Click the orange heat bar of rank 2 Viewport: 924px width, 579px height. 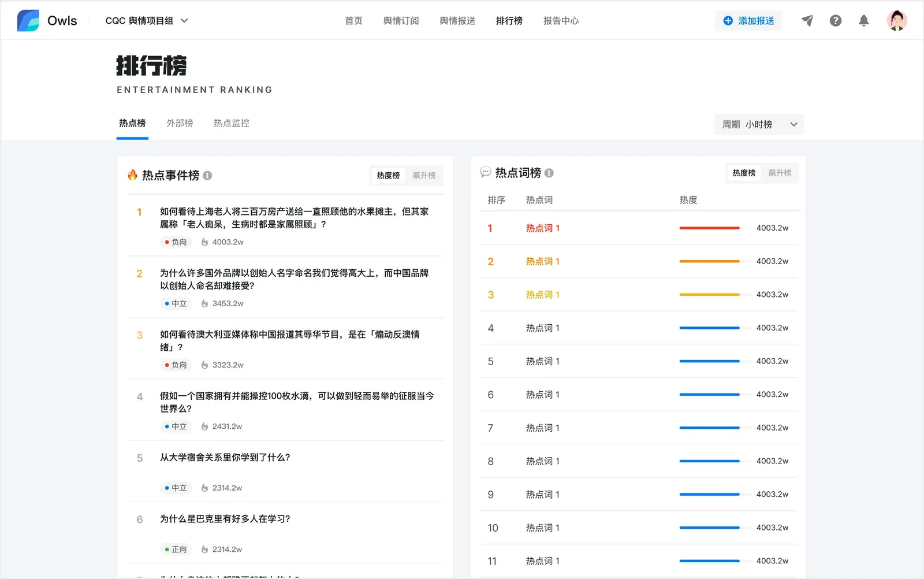point(709,261)
